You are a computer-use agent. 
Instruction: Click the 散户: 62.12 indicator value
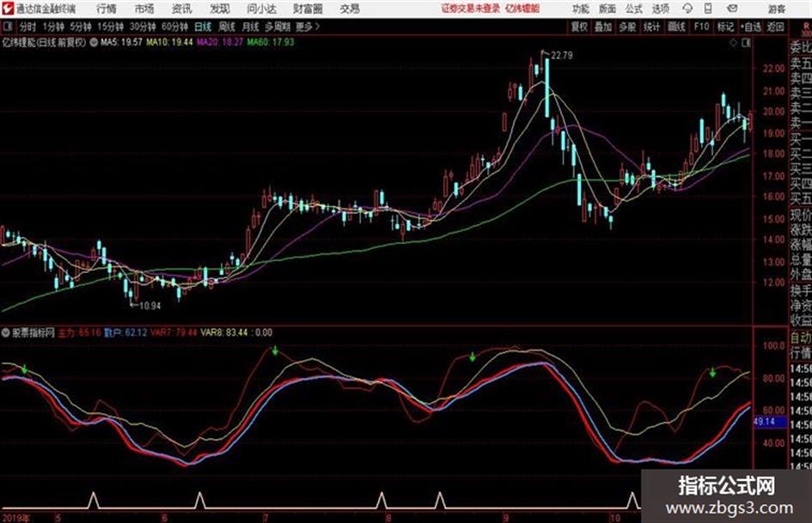tap(125, 332)
